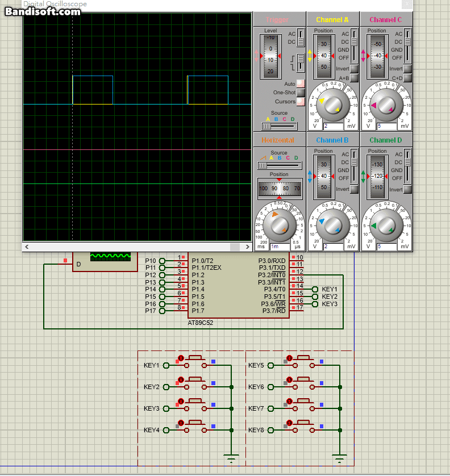Click the oscilloscope scroll left arrow
The height and width of the screenshot is (476, 450).
[x=27, y=247]
